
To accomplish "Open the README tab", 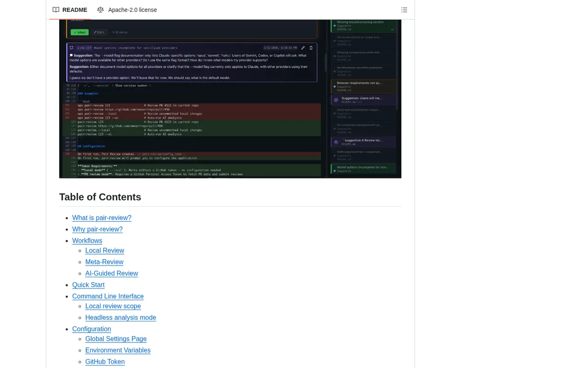I will coord(70,10).
